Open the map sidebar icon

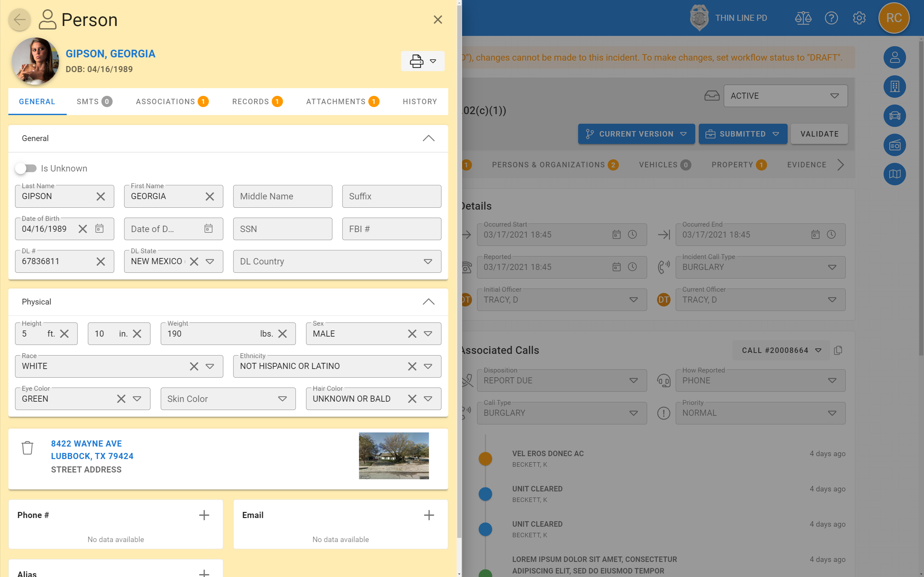click(x=894, y=174)
